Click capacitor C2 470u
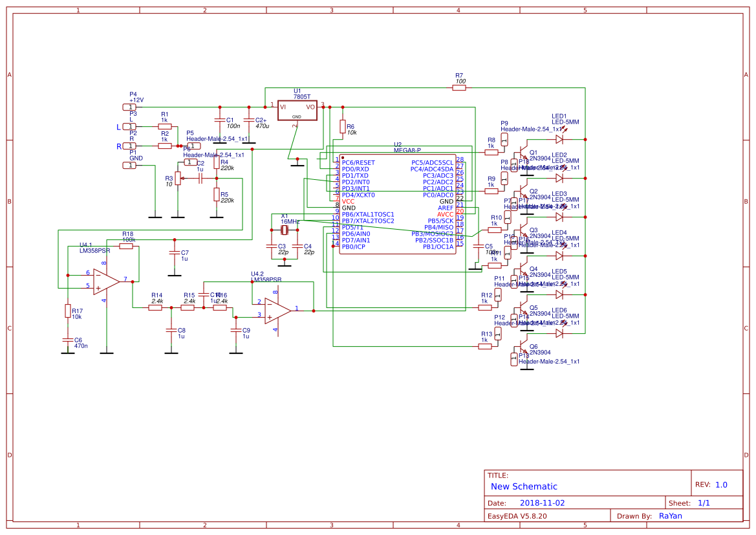 [x=249, y=120]
